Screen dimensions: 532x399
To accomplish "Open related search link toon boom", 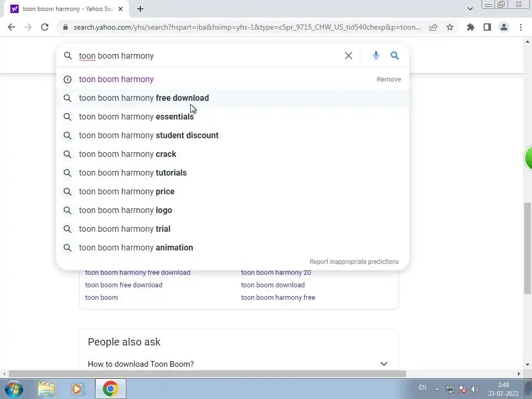I will click(101, 298).
